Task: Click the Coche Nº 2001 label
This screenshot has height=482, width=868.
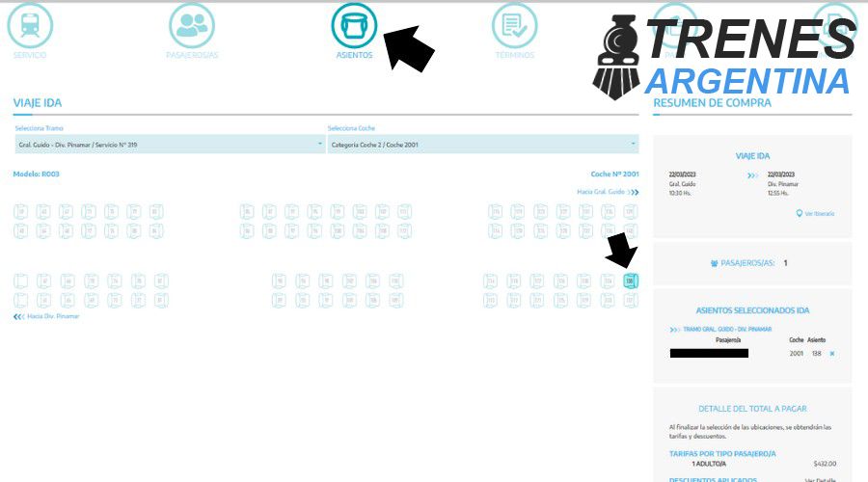Action: pyautogui.click(x=614, y=174)
